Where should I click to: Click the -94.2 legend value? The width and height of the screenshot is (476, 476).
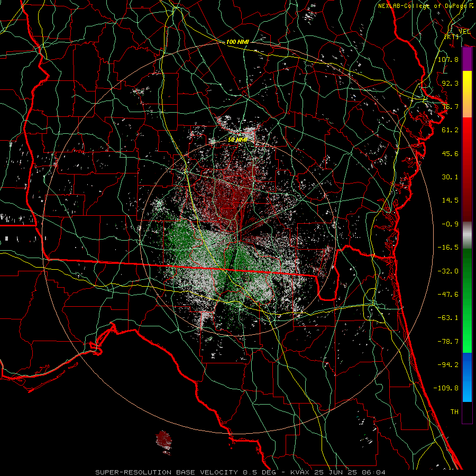tap(448, 365)
